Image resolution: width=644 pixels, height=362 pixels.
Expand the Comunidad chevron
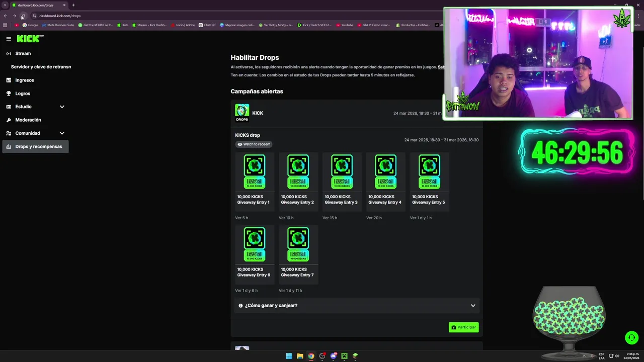point(62,133)
